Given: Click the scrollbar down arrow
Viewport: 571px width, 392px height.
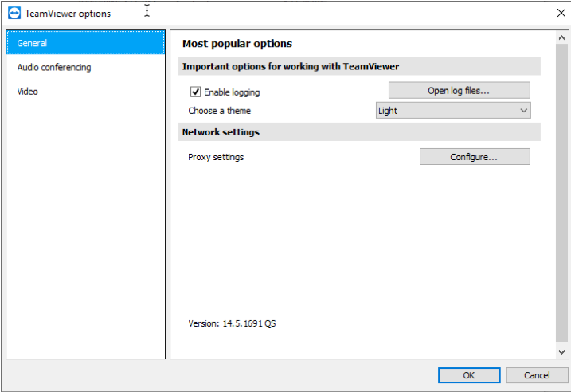Looking at the screenshot, I should click(561, 352).
